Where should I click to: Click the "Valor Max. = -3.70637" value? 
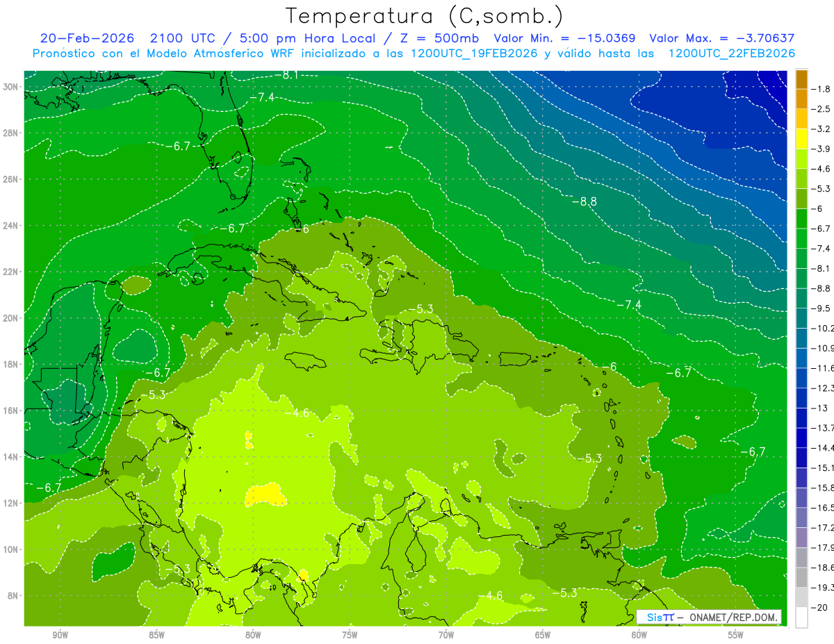pyautogui.click(x=721, y=38)
